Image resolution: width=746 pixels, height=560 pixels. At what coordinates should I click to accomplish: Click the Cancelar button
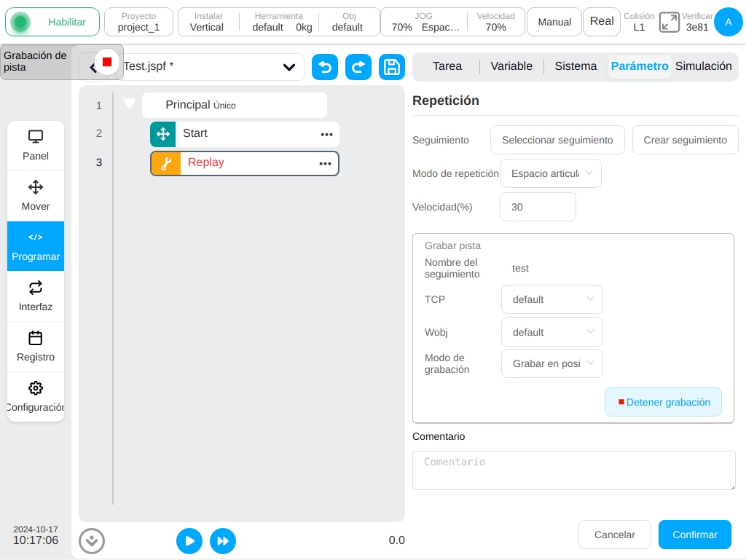614,535
